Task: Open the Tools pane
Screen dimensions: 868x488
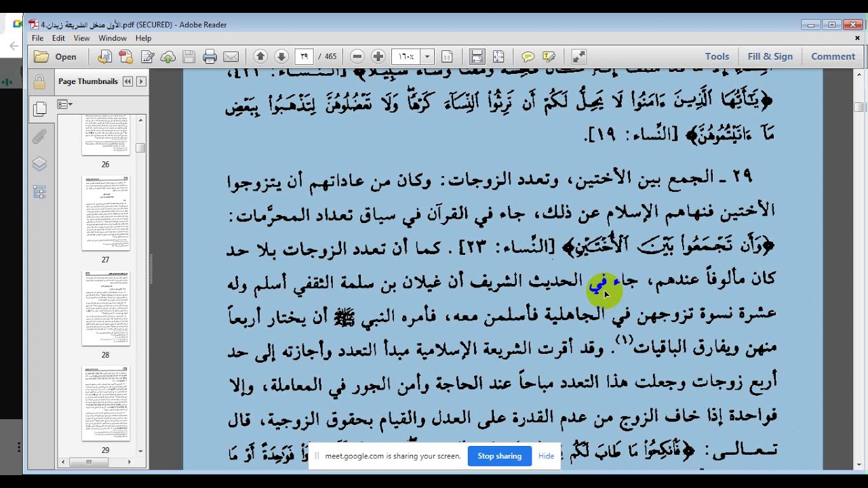Action: point(717,57)
